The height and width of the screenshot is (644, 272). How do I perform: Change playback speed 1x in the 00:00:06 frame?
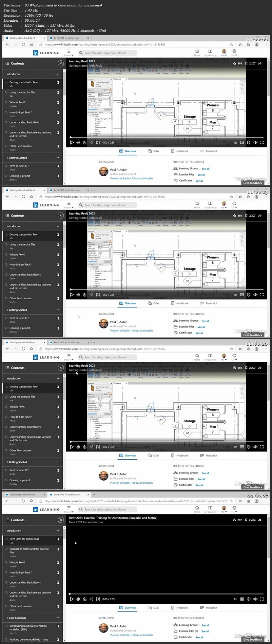click(x=235, y=143)
